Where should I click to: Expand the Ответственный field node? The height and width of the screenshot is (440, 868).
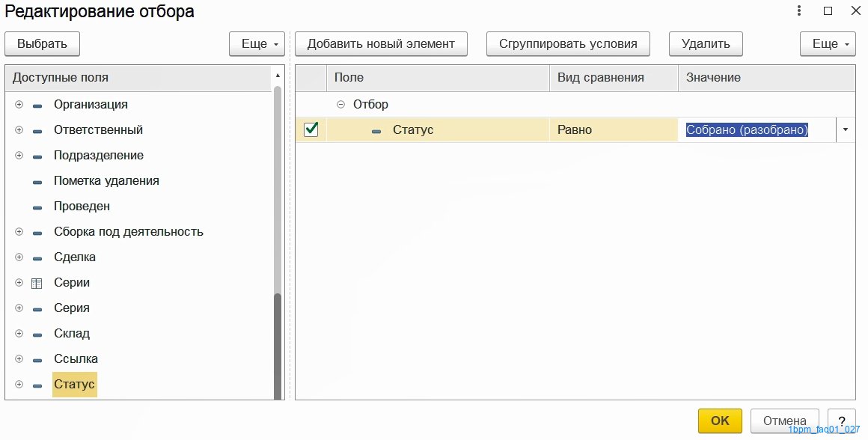coord(19,130)
